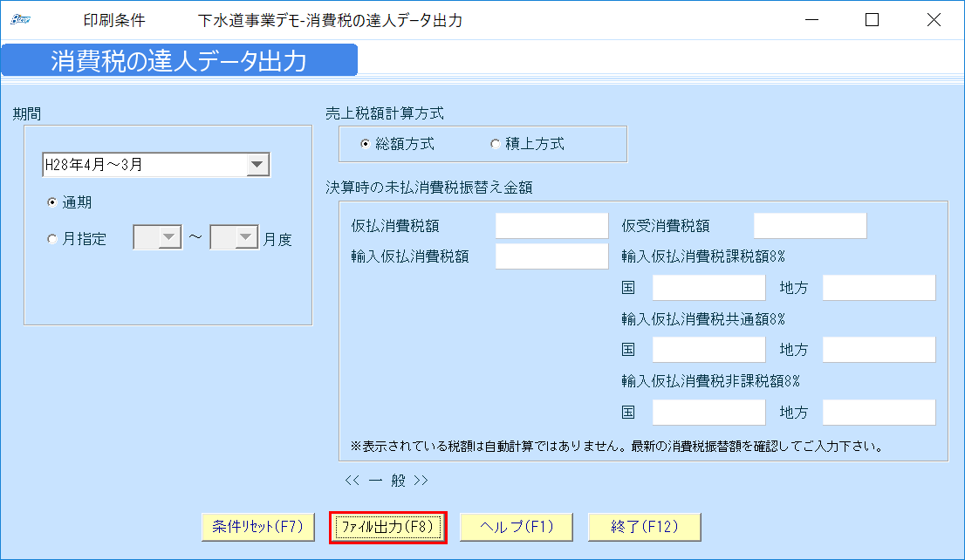Click the 国 field under 輸入仮払消費税課税額8%
The height and width of the screenshot is (560, 965).
[708, 287]
